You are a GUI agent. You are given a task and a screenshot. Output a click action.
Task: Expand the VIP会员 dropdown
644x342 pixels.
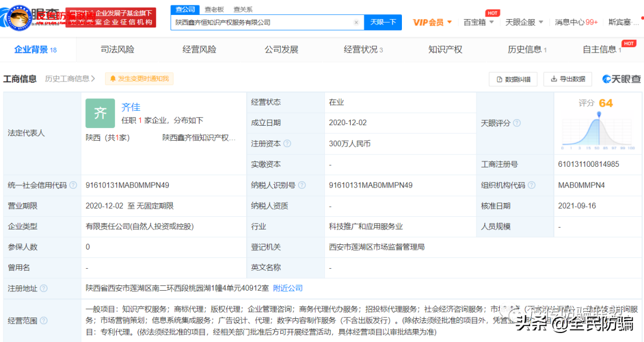(x=432, y=22)
